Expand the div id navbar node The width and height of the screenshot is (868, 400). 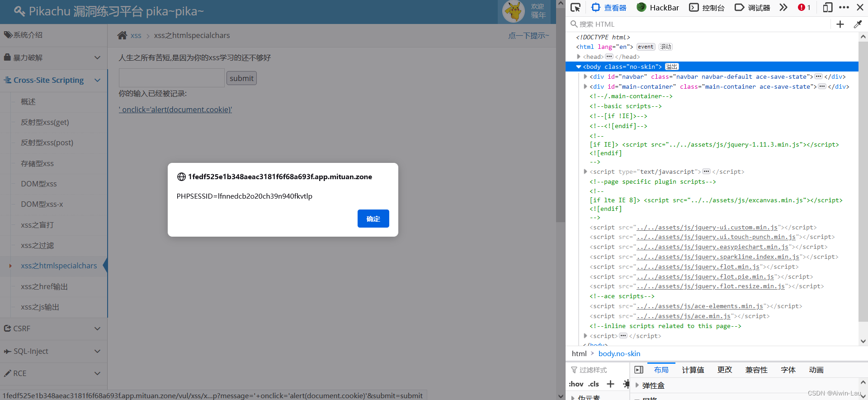[585, 76]
